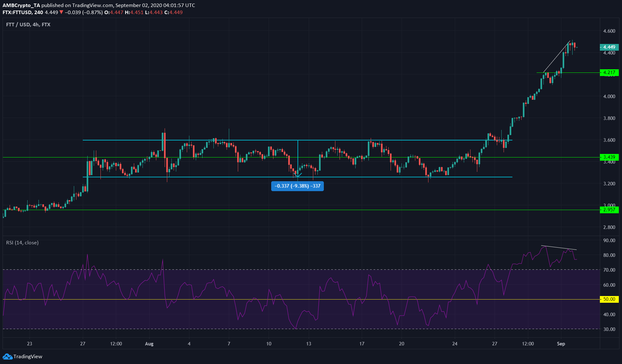622x364 pixels.
Task: Click the TradingView wordmark text
Action: pos(28,357)
